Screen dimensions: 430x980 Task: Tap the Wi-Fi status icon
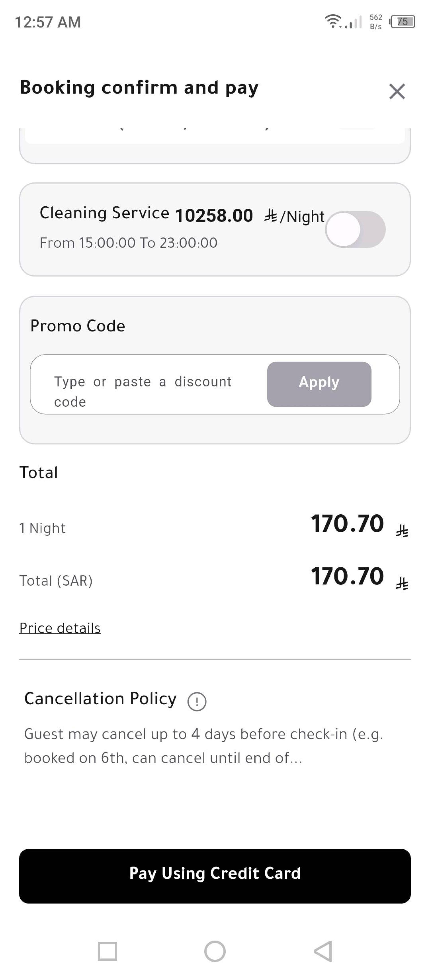(x=333, y=21)
